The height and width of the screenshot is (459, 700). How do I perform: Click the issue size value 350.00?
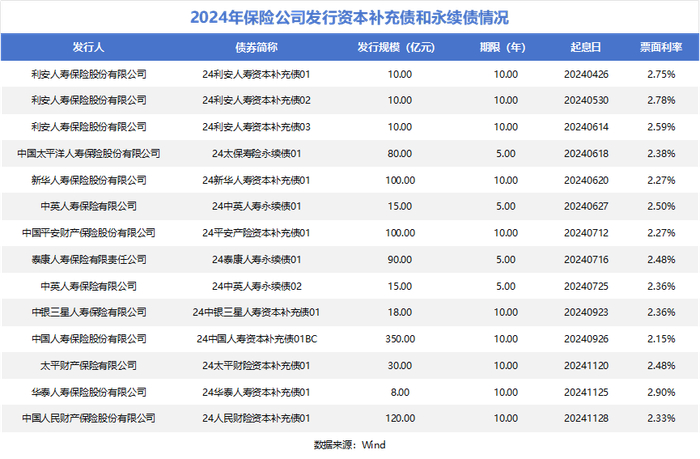[400, 339]
